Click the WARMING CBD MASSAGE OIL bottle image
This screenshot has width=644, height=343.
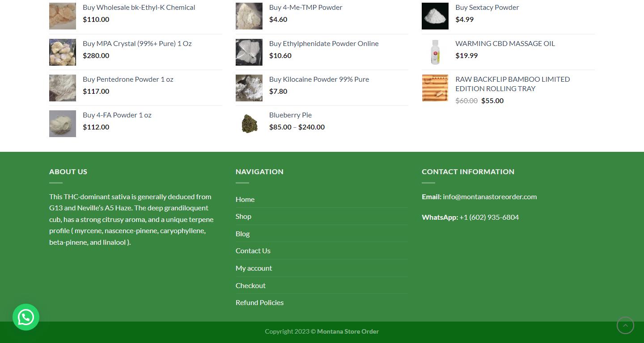coord(435,52)
